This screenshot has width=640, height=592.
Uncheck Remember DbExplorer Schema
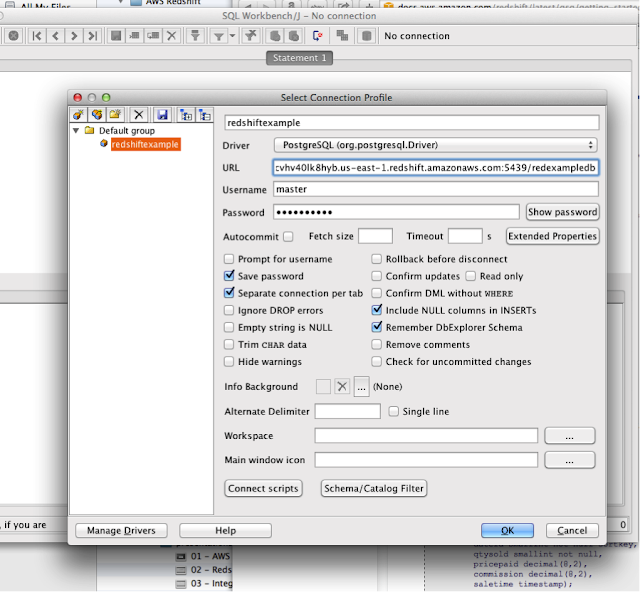pyautogui.click(x=377, y=327)
